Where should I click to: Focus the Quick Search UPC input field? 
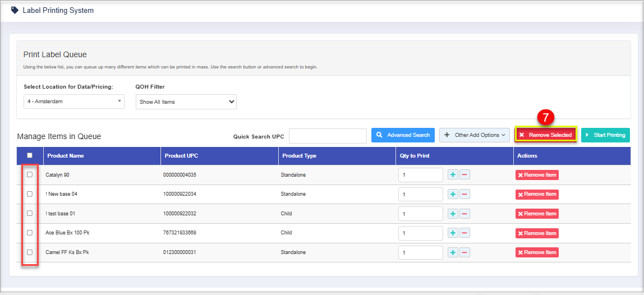point(328,136)
